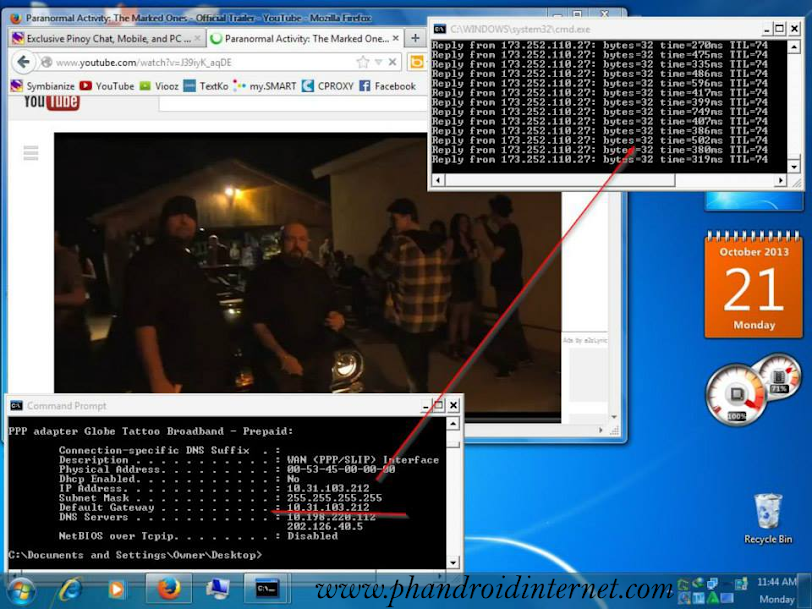Open the my.SMART bookmark
This screenshot has width=812, height=609.
(265, 86)
